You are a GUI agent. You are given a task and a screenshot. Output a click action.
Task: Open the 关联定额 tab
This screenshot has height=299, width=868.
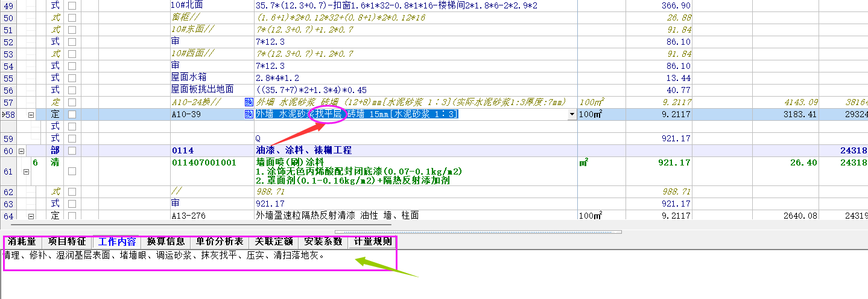click(273, 242)
